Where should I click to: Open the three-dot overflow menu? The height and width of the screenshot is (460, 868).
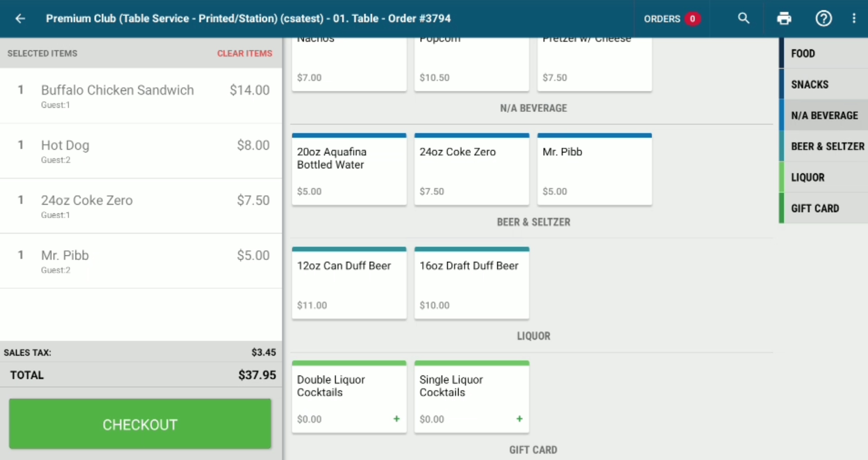[x=854, y=19]
